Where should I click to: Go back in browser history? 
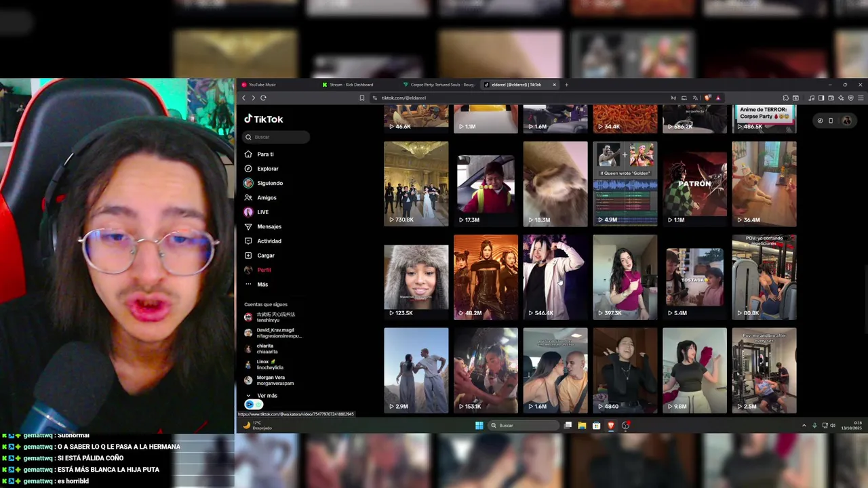point(243,98)
